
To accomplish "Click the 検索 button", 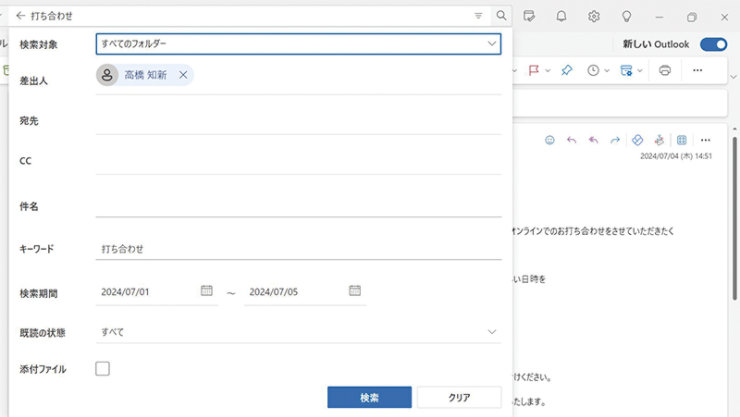I will tap(369, 397).
